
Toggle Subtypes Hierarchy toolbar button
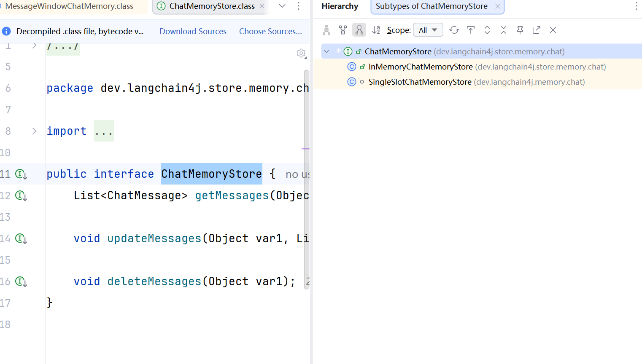pyautogui.click(x=359, y=30)
